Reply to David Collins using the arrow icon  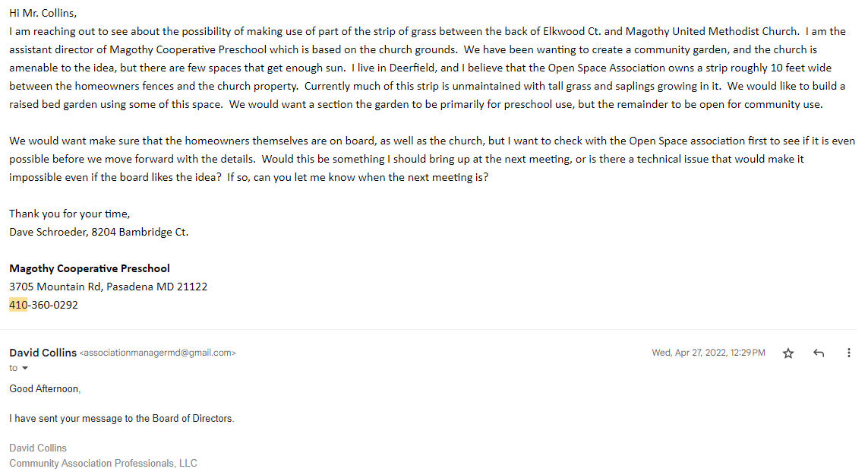819,353
